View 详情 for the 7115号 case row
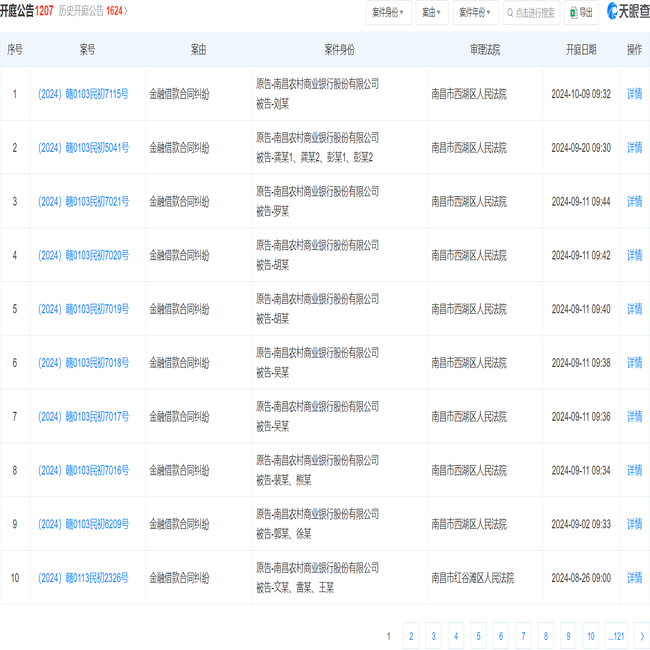The height and width of the screenshot is (650, 650). click(634, 94)
